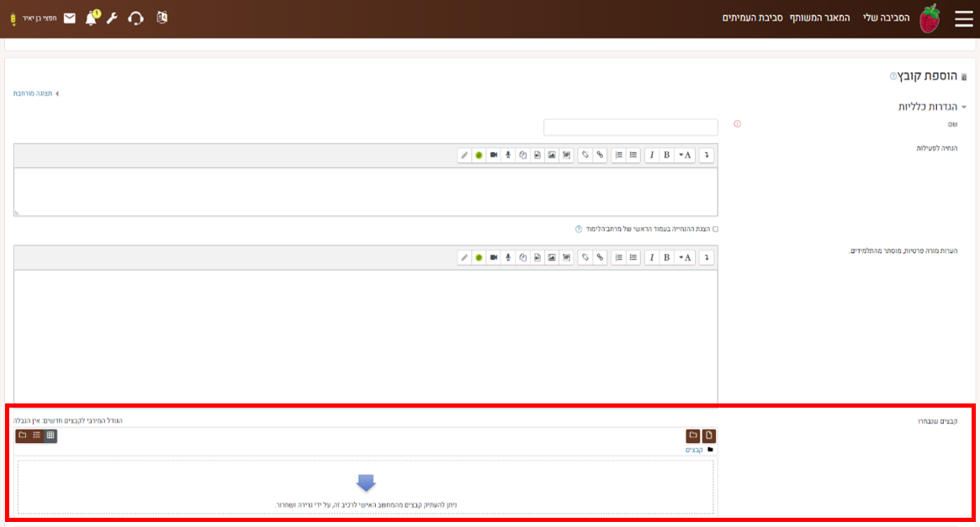Click the language translation icon in header

pos(162,18)
